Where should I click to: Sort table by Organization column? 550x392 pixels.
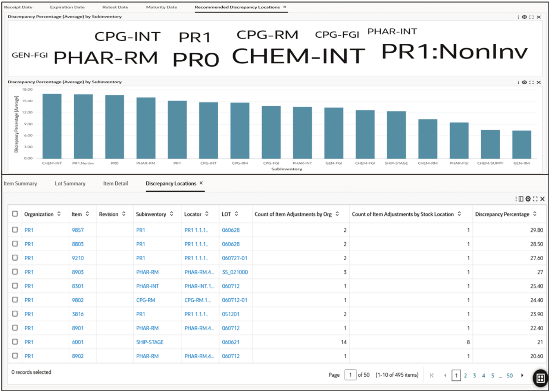[59, 214]
